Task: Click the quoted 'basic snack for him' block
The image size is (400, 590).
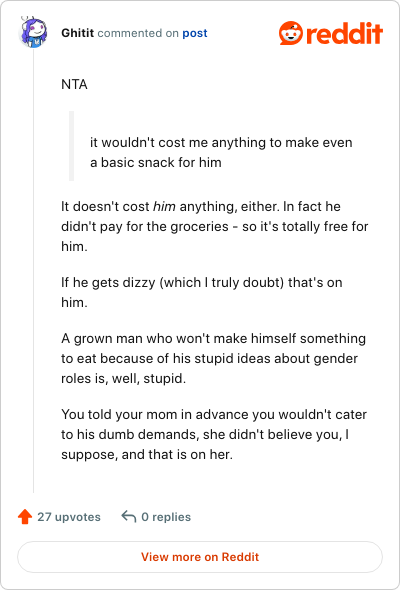Action: click(x=221, y=152)
